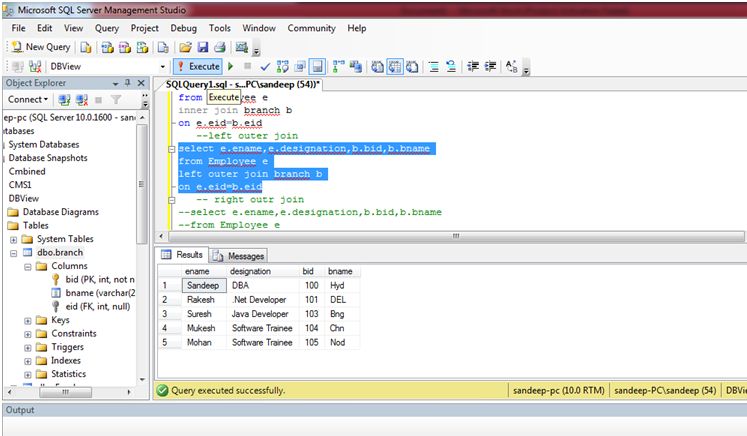This screenshot has width=747, height=436.
Task: Click the Parse query checkmark icon
Action: (x=265, y=66)
